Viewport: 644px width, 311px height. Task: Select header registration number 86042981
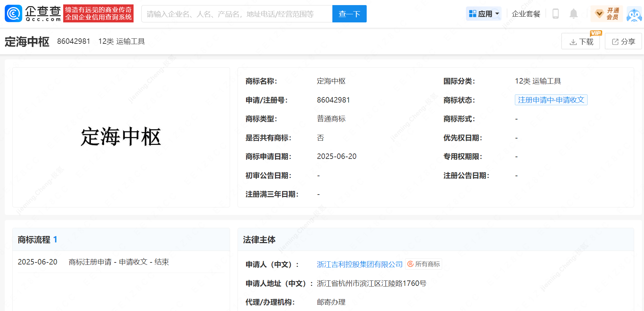pos(74,41)
